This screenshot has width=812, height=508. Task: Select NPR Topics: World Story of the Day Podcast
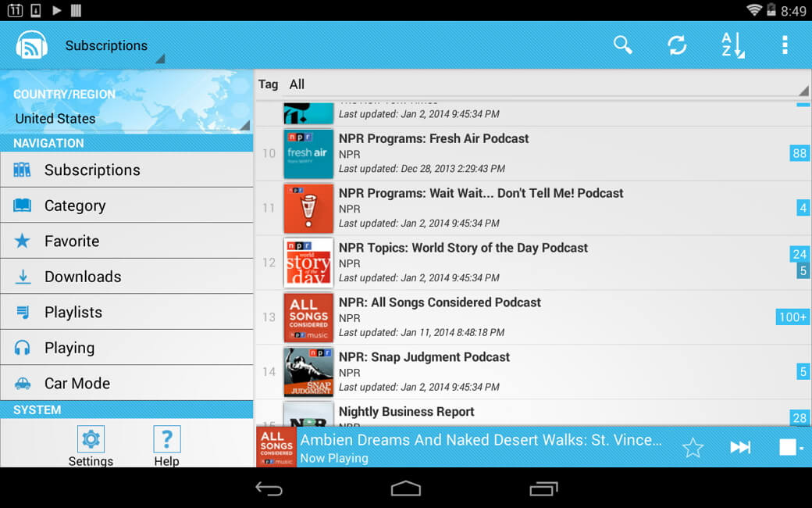click(x=463, y=248)
